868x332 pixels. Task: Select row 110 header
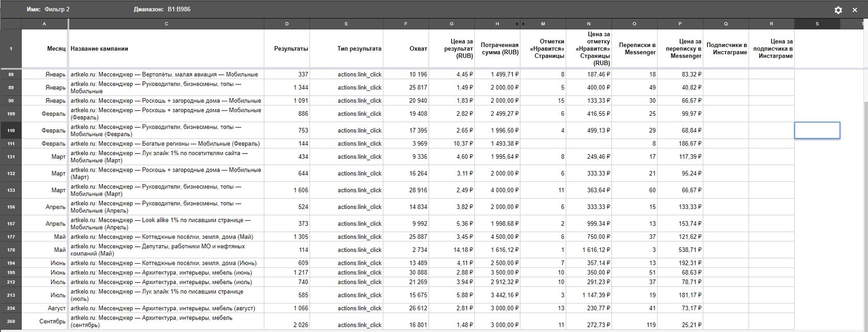click(x=11, y=130)
